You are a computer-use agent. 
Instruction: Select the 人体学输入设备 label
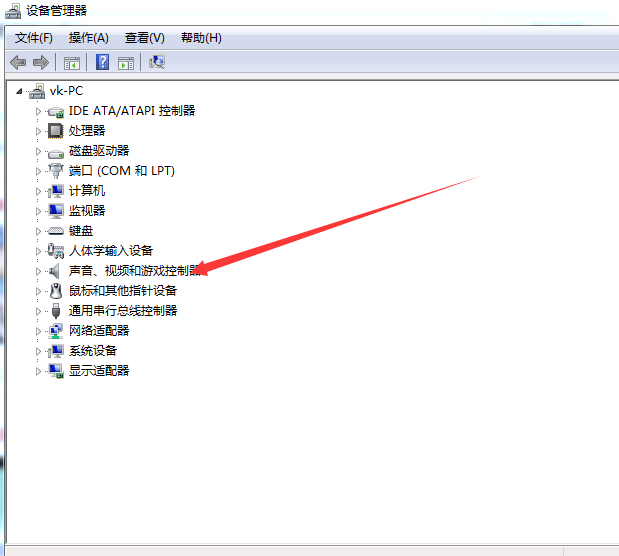click(x=111, y=251)
